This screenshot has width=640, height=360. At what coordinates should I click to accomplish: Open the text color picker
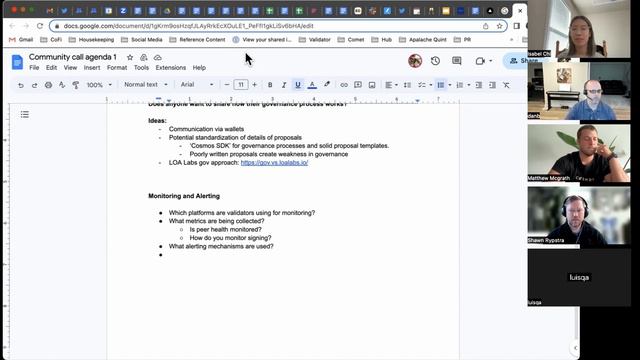[312, 85]
